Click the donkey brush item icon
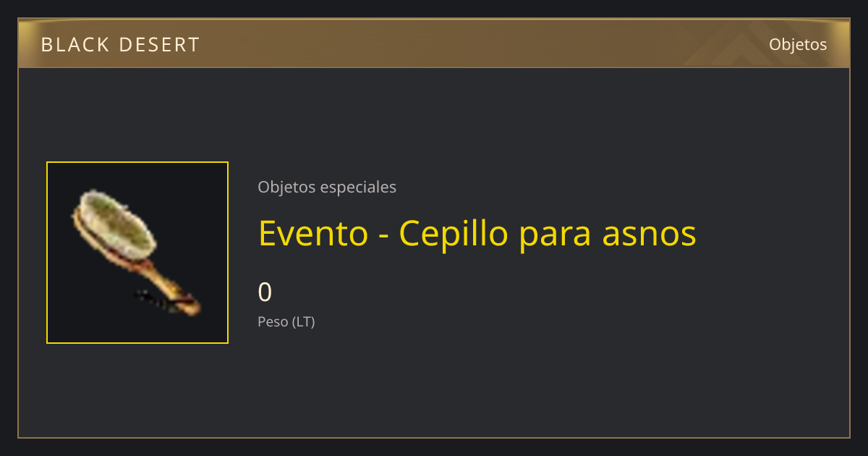The width and height of the screenshot is (868, 456). click(135, 252)
